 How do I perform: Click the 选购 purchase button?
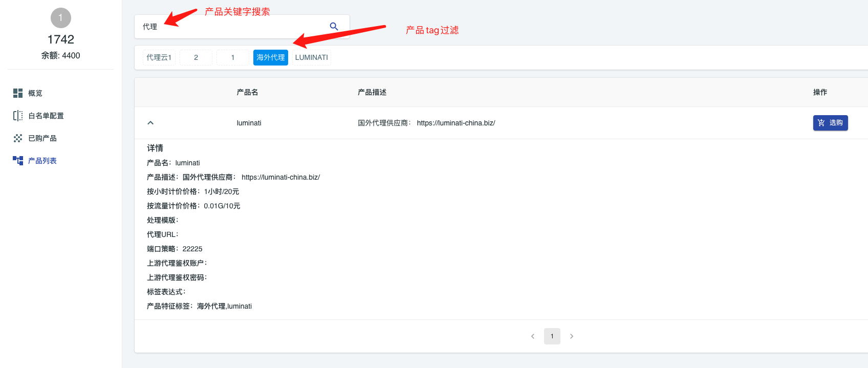pos(830,123)
